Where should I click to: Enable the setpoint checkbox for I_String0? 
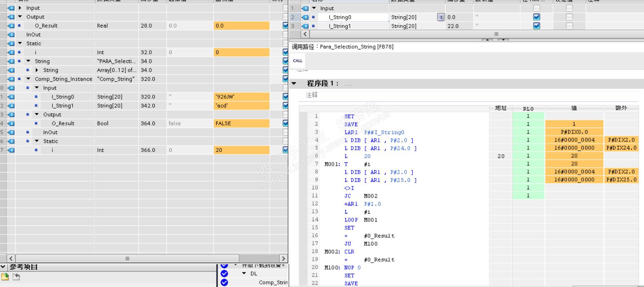[569, 17]
